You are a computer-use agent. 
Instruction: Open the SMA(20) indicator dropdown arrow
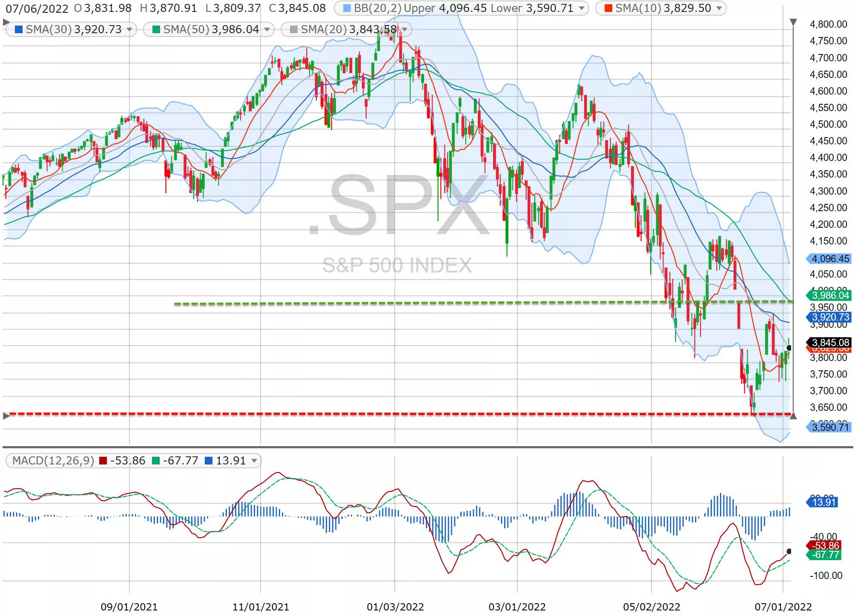(x=405, y=29)
